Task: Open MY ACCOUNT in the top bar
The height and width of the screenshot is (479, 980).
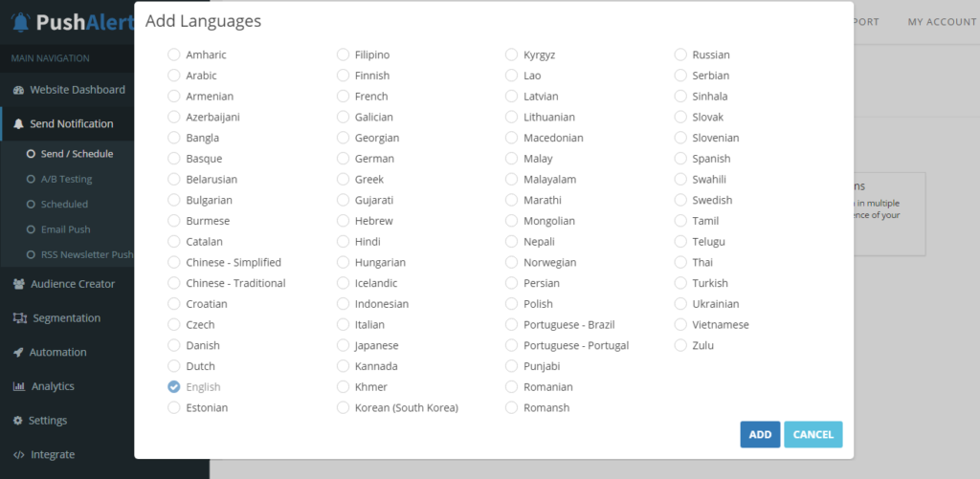Action: click(942, 22)
